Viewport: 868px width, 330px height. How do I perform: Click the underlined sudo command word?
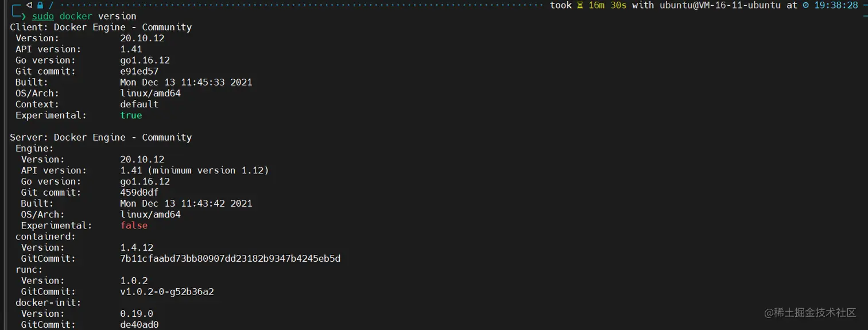point(43,16)
